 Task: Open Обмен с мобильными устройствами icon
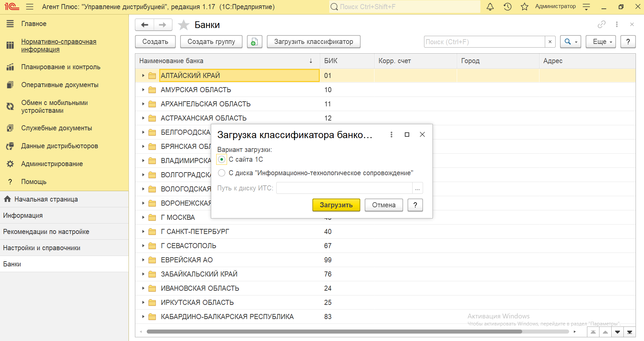click(x=10, y=106)
